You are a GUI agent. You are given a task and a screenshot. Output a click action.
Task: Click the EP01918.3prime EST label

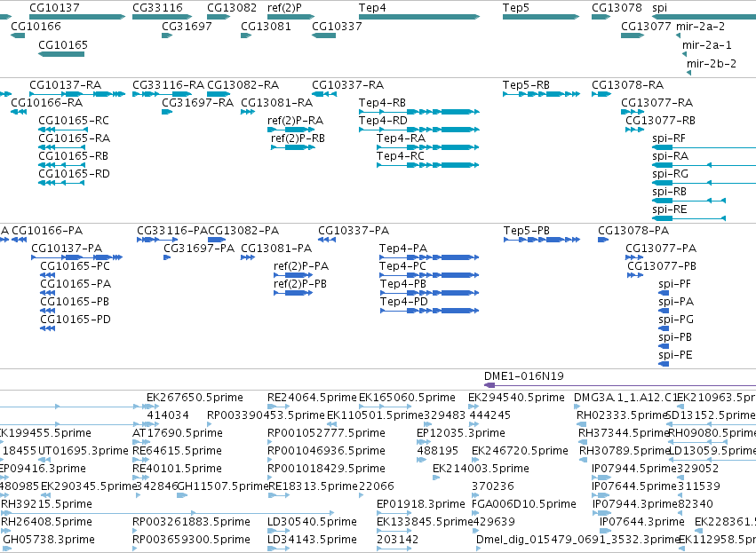point(421,504)
